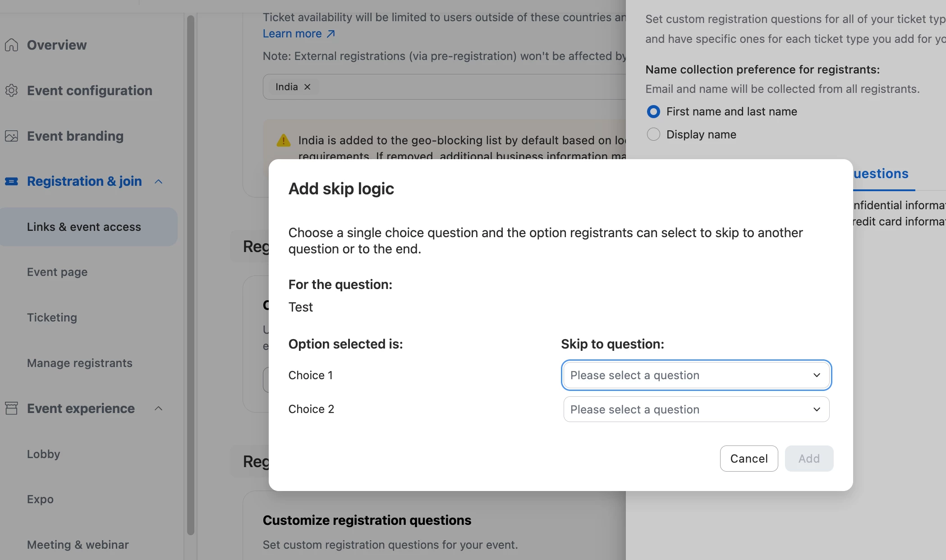Open Skip to question dropdown for Choice 2
The height and width of the screenshot is (560, 946).
[x=696, y=409]
